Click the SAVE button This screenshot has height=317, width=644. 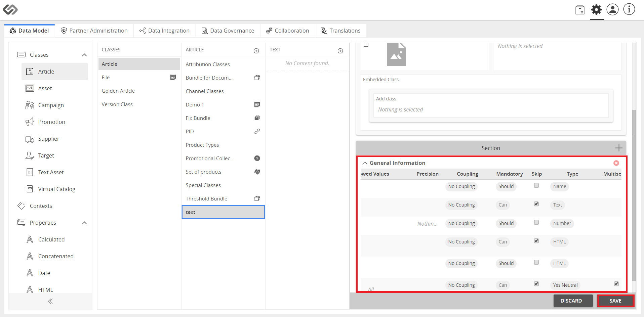(x=615, y=301)
